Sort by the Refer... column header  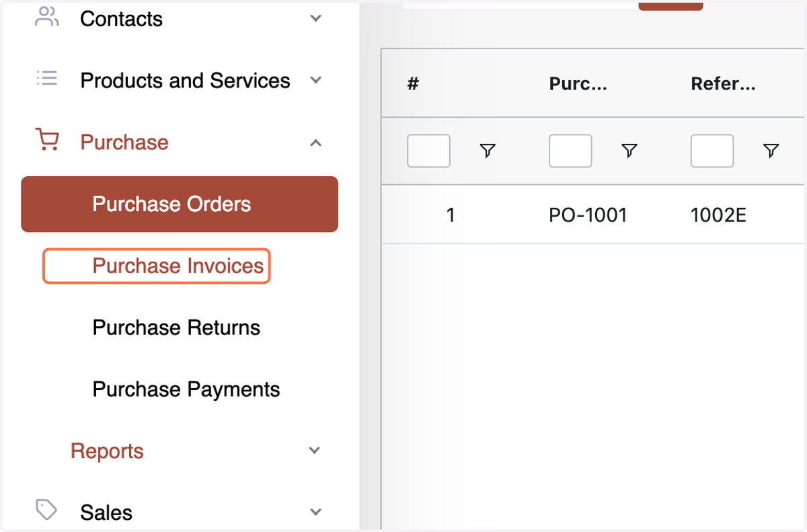(723, 83)
